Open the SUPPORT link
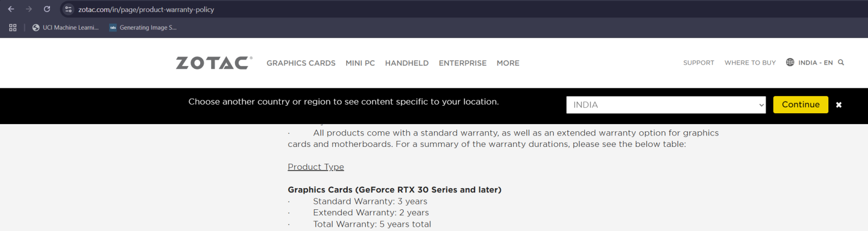The width and height of the screenshot is (868, 231). (x=699, y=63)
